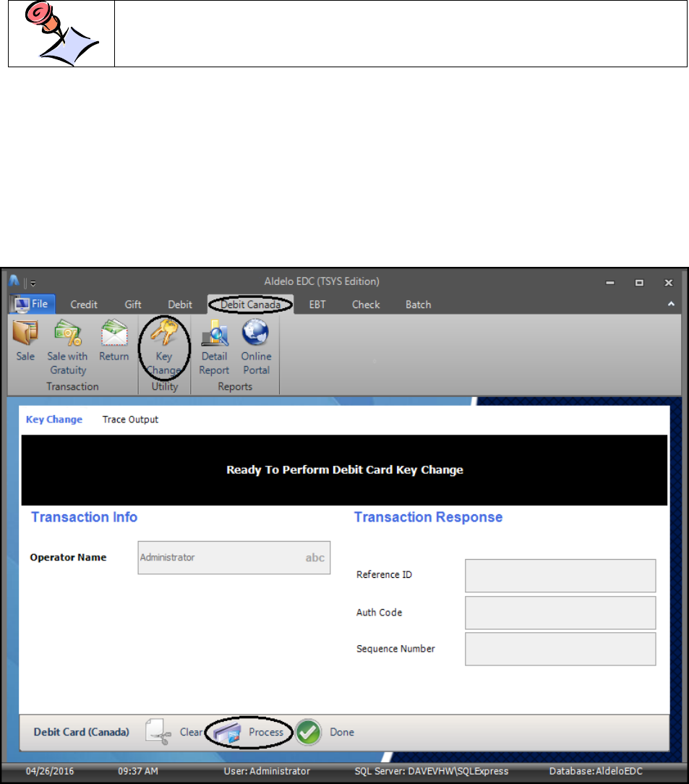Click the Transaction Response heading
This screenshot has width=689, height=784.
[428, 517]
